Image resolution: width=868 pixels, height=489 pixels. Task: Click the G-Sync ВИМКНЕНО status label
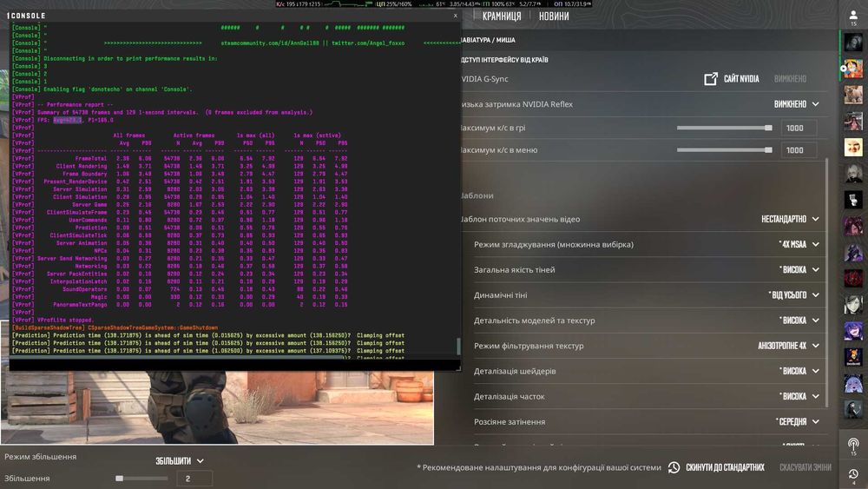[x=790, y=79]
